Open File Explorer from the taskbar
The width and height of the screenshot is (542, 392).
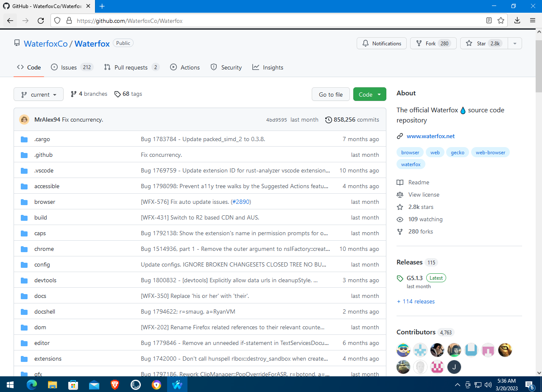(53, 384)
